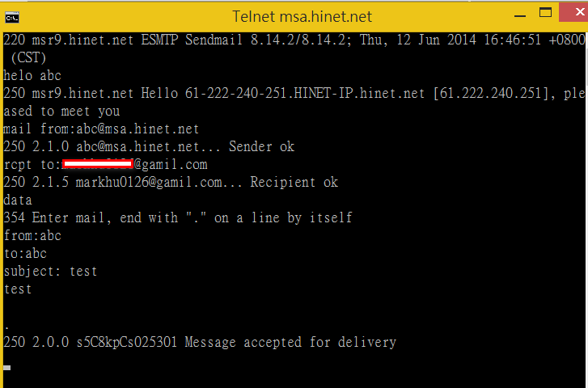Maximize the Telnet msa.hinet.net window

545,13
